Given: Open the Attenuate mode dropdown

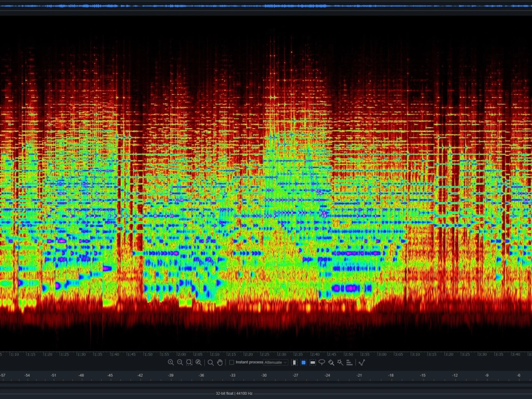Looking at the screenshot, I should click(276, 362).
